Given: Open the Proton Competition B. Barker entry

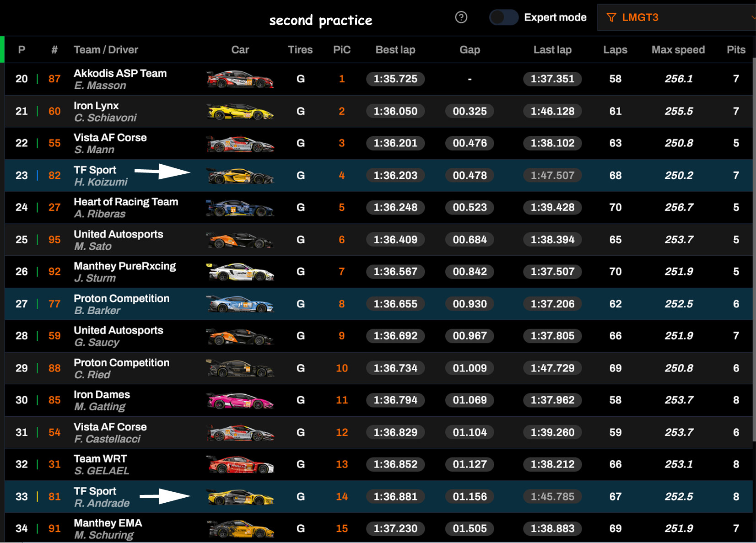Looking at the screenshot, I should point(121,304).
